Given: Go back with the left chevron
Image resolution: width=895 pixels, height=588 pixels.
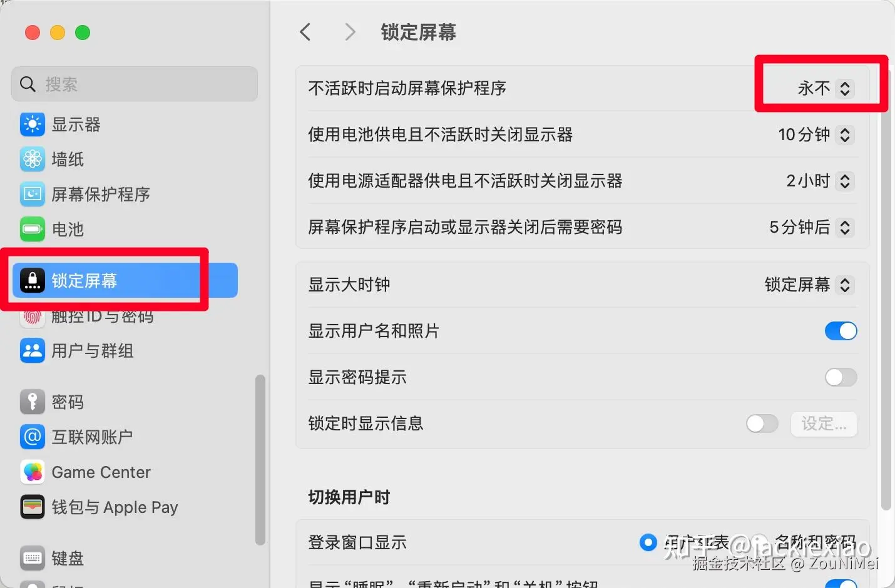Looking at the screenshot, I should point(305,32).
